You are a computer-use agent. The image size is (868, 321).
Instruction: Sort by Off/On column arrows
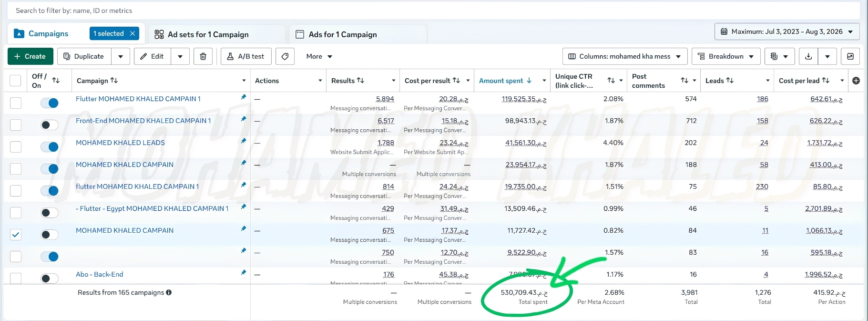pyautogui.click(x=56, y=80)
